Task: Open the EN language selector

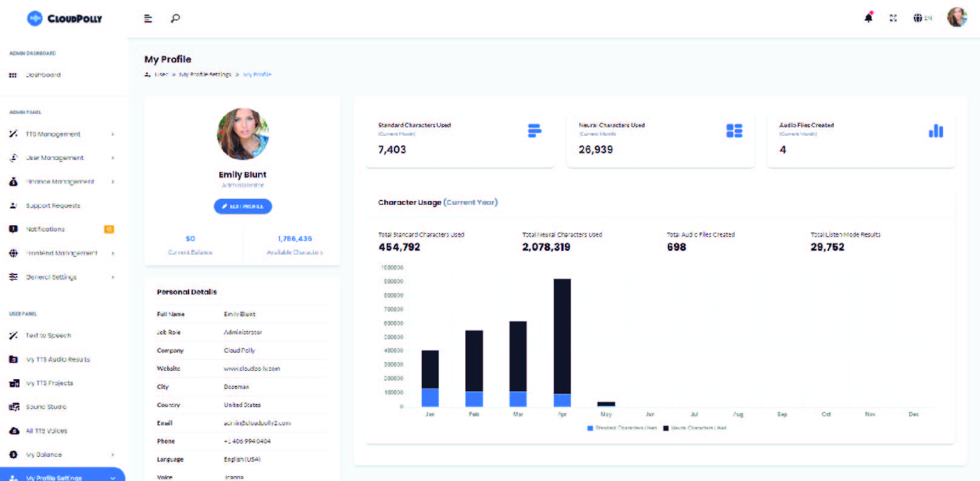Action: (922, 18)
